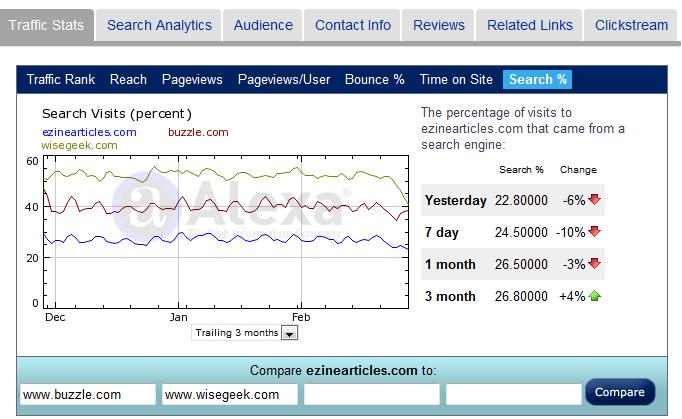The image size is (682, 419).
Task: Open the Clickstream tab
Action: coord(632,25)
